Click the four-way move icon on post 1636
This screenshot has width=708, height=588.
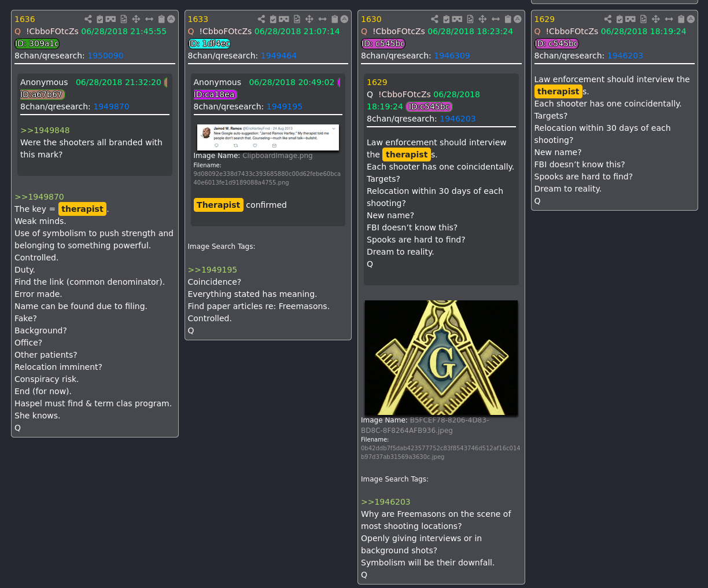[x=136, y=19]
